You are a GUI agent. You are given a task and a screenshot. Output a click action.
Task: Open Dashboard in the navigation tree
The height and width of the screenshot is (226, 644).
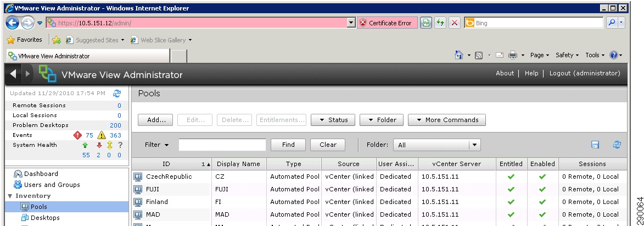(x=41, y=174)
